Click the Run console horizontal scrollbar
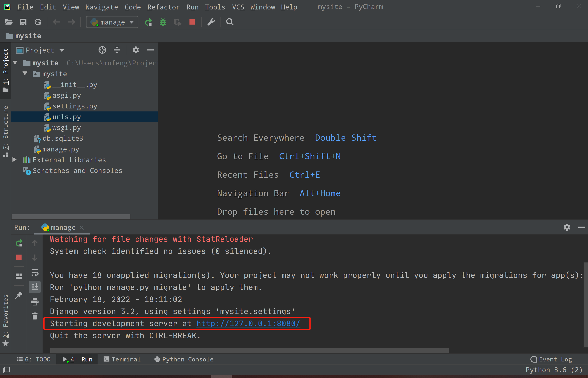Screen dimensions: 588x378 point(249,350)
